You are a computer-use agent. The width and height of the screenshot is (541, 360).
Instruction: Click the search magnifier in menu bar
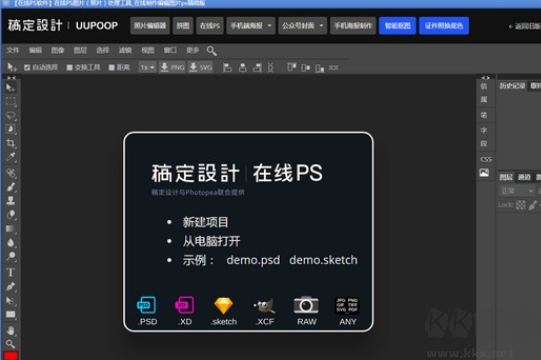[212, 51]
